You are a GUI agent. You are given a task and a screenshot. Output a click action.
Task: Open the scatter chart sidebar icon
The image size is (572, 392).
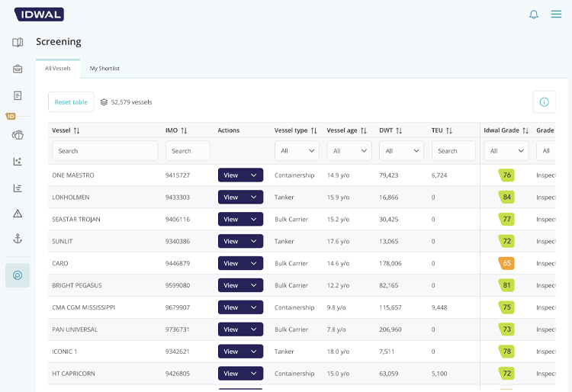(x=18, y=162)
